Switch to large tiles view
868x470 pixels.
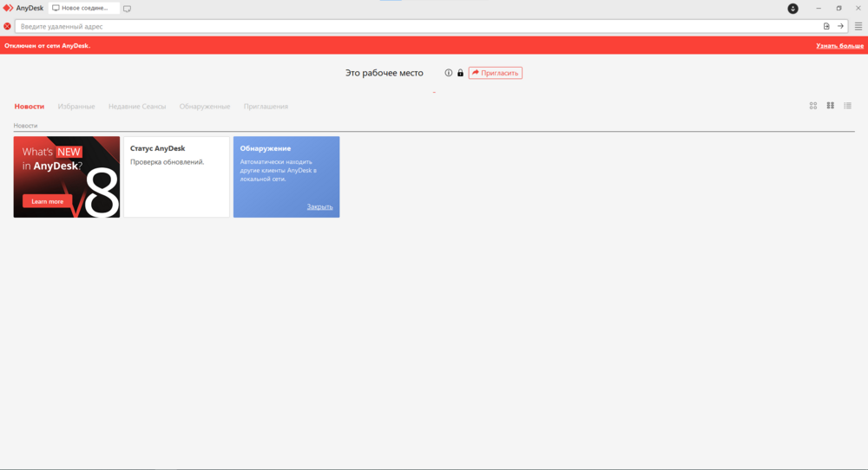pyautogui.click(x=813, y=106)
